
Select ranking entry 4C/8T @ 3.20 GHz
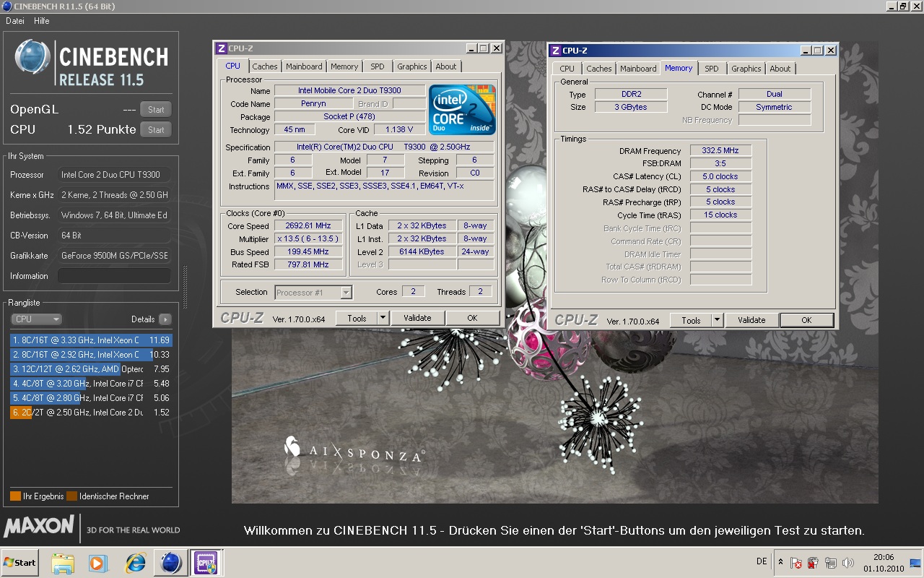pyautogui.click(x=91, y=383)
